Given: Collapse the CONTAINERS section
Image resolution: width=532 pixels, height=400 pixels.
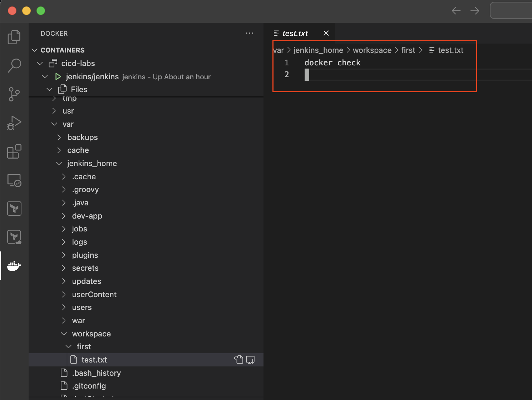Looking at the screenshot, I should pos(35,50).
